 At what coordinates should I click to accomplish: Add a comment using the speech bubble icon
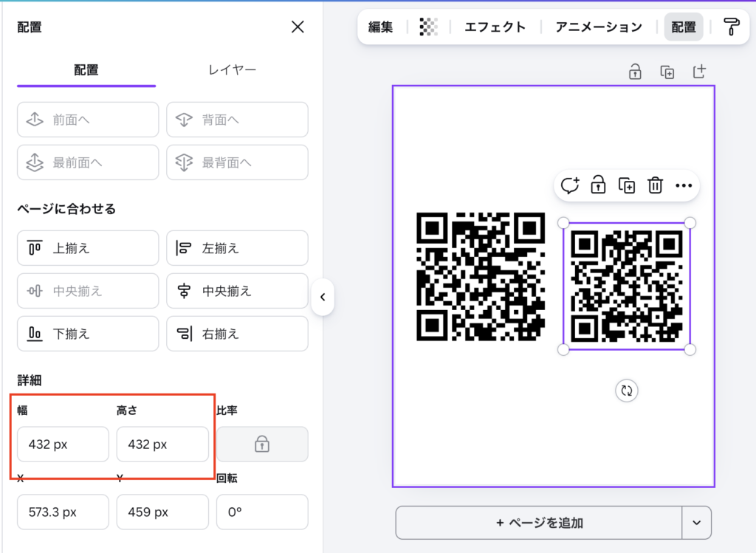[570, 185]
